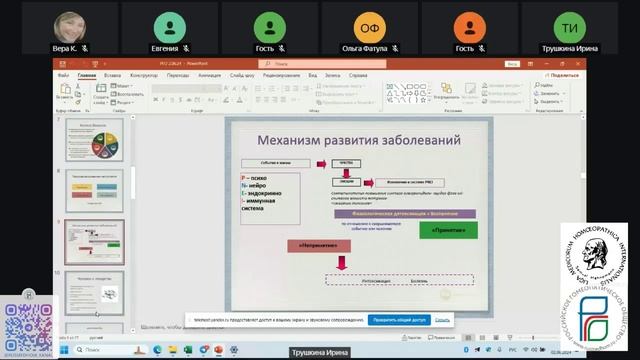Viewport: 640px width, 360px height.
Task: Start slideshow from status bar icon
Action: pos(510,338)
